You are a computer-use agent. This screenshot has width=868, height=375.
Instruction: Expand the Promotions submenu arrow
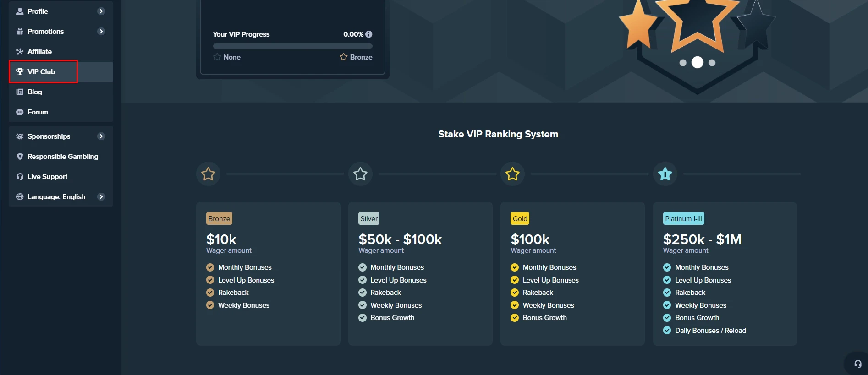click(x=101, y=31)
